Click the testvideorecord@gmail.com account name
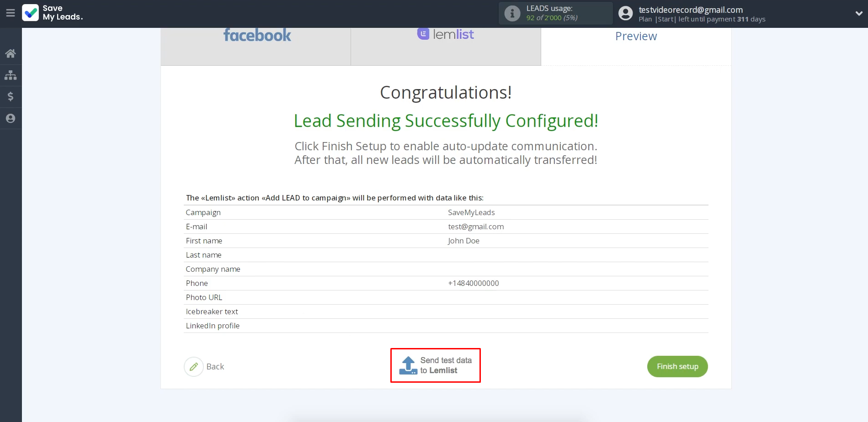Screen dimensions: 868x422 pyautogui.click(x=691, y=10)
